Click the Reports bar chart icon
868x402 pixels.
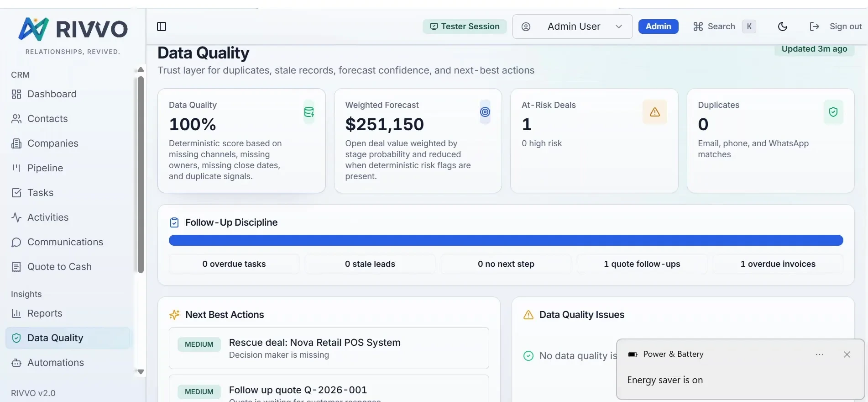click(16, 313)
